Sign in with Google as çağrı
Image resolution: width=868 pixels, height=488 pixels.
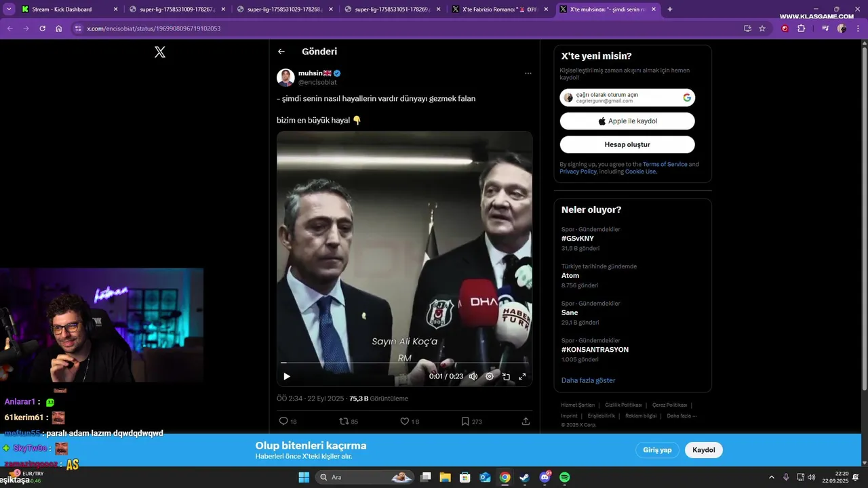pyautogui.click(x=627, y=98)
